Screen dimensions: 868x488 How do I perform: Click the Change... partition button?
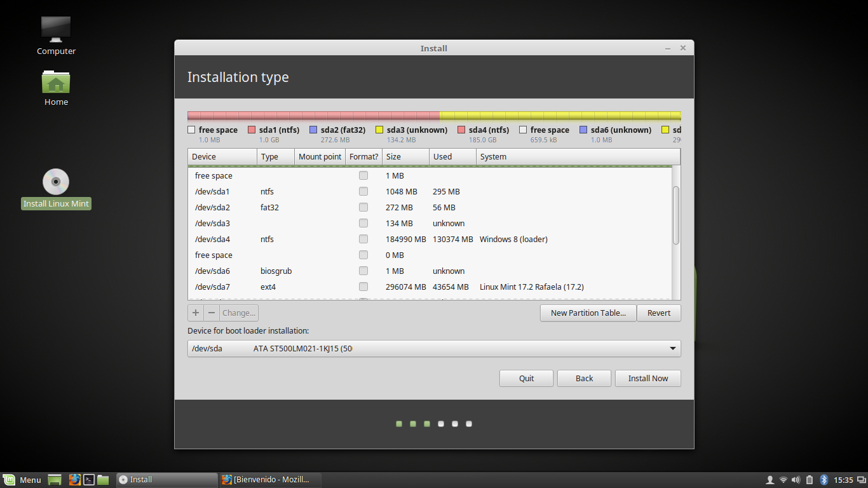(239, 313)
